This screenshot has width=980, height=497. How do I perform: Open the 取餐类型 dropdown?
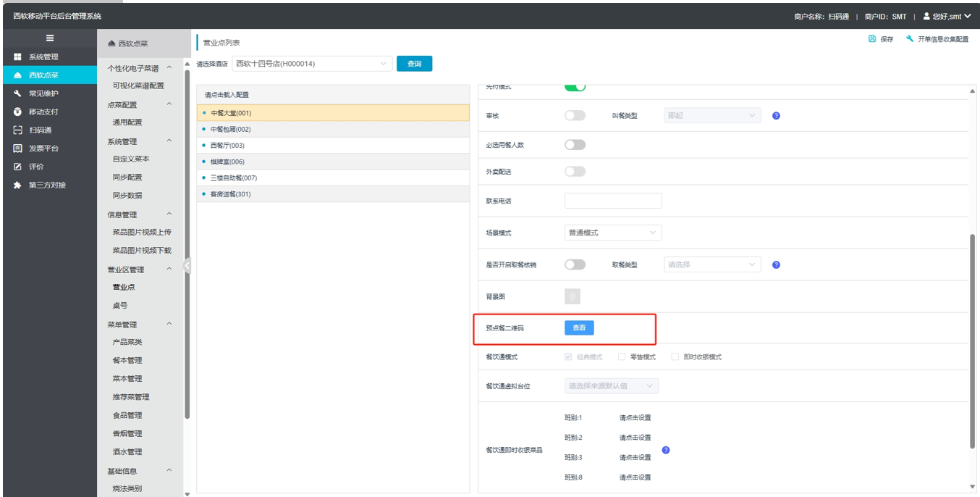712,264
